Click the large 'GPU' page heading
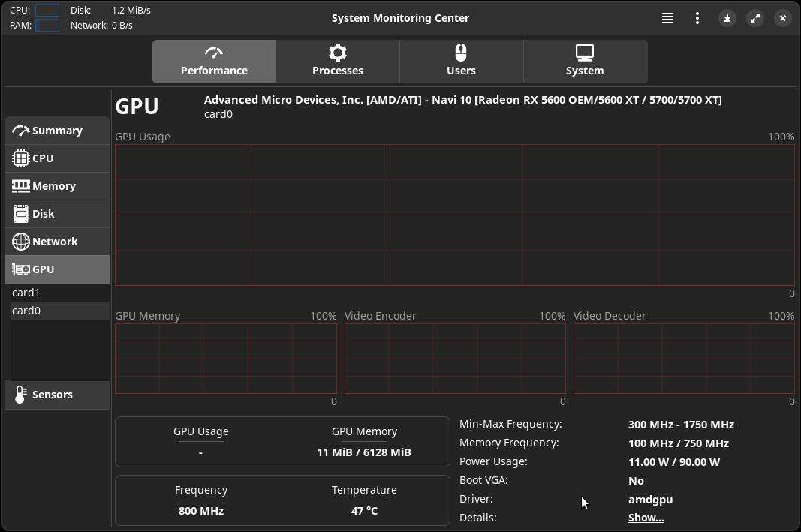The width and height of the screenshot is (801, 532). pyautogui.click(x=137, y=107)
